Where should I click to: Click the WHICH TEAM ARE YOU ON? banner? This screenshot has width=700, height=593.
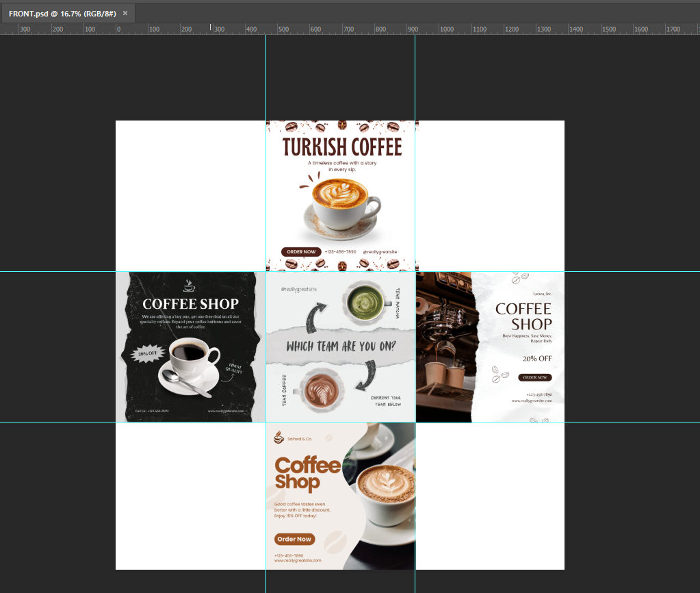[341, 346]
